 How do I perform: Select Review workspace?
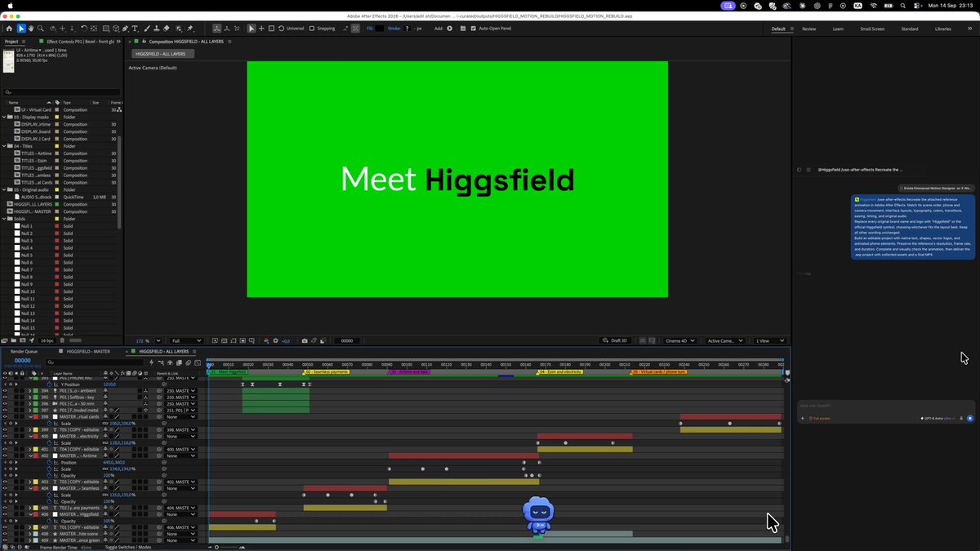pos(808,29)
